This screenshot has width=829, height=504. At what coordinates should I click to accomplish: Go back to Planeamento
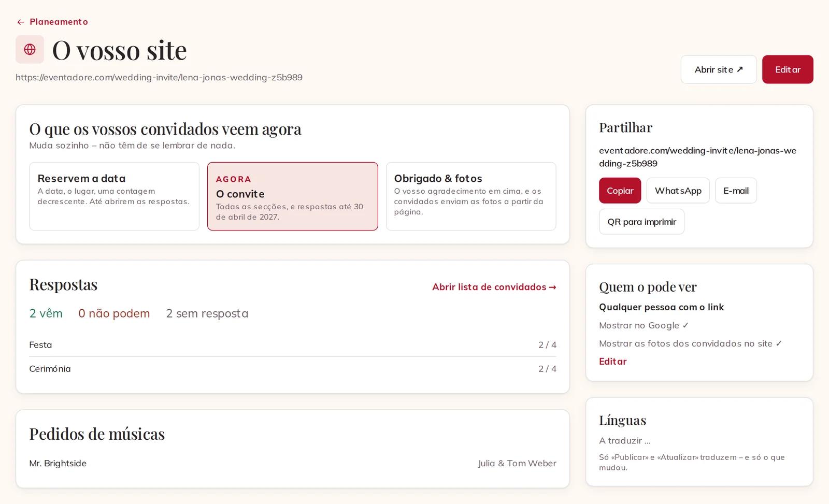52,22
